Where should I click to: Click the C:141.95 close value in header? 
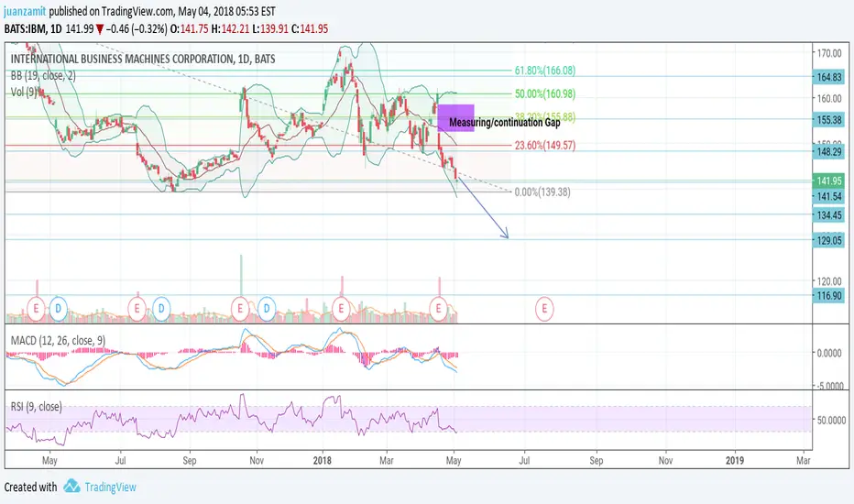310,29
